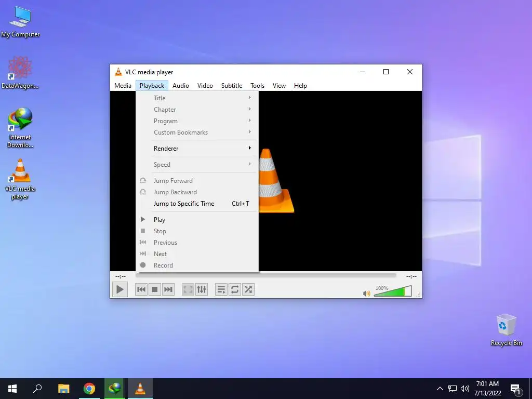Select Internet Download Manager desktop shortcut
Screen dimensions: 532x399
[20, 128]
